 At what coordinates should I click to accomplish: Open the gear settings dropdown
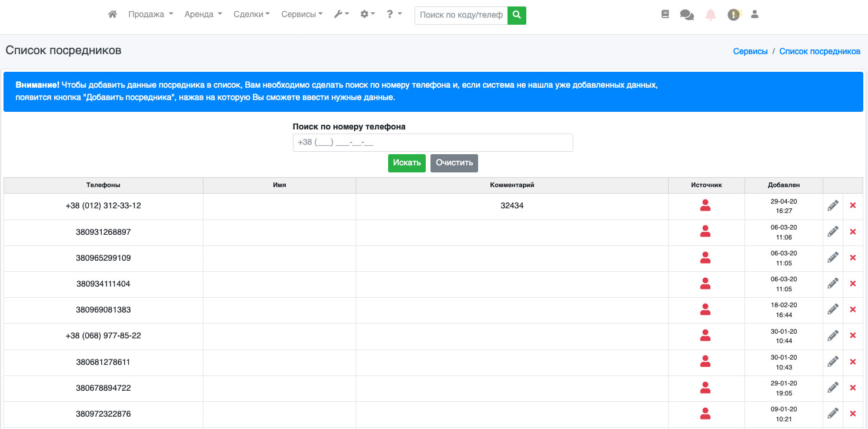point(368,14)
